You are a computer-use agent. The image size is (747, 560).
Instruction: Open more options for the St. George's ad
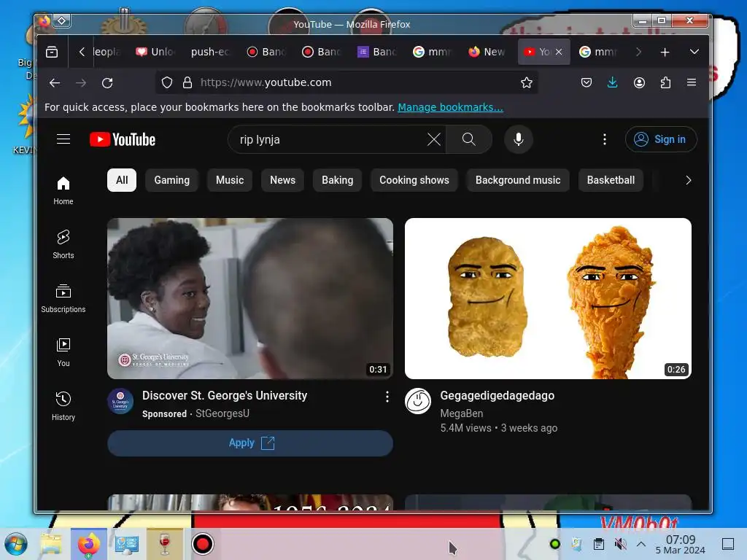pos(387,397)
